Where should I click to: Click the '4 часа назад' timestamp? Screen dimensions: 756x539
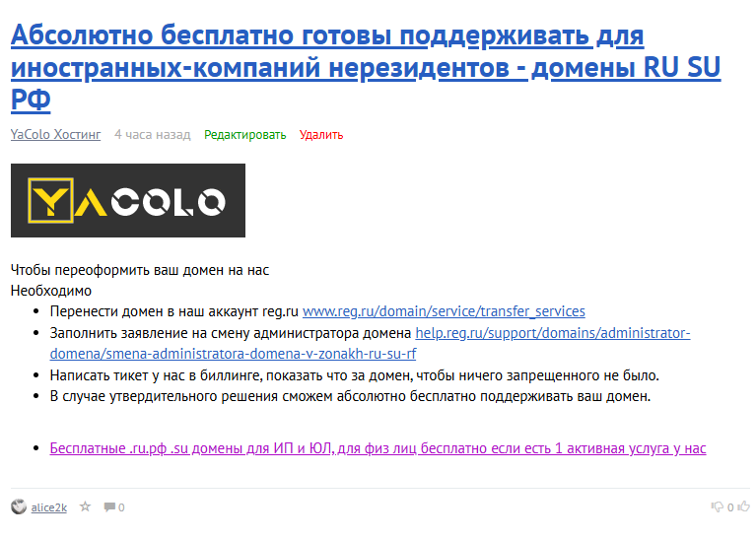pyautogui.click(x=152, y=135)
